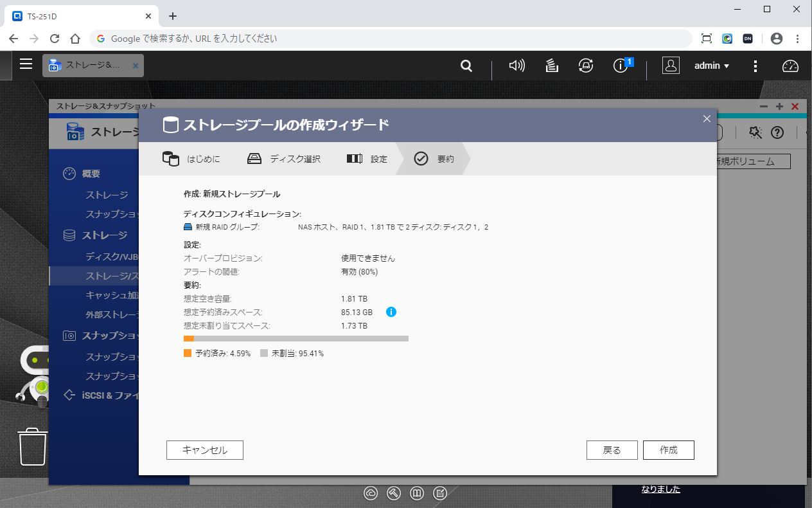Open the three-dot more options menu

click(x=755, y=66)
